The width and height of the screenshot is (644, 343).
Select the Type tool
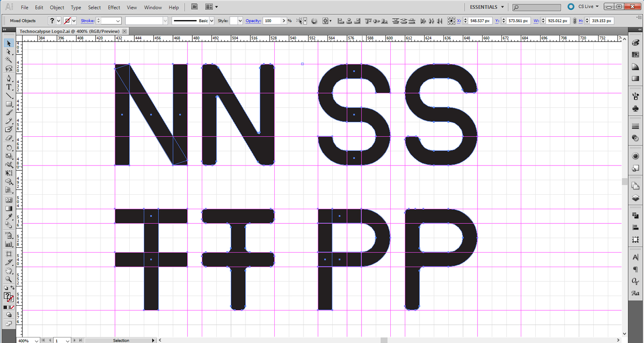click(9, 87)
